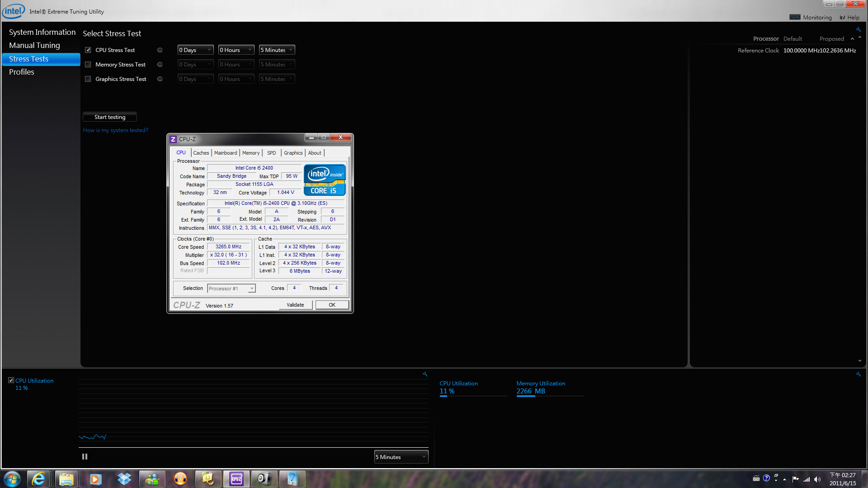This screenshot has width=868, height=488.
Task: Show hidden tray icons with the arrow
Action: tap(784, 479)
